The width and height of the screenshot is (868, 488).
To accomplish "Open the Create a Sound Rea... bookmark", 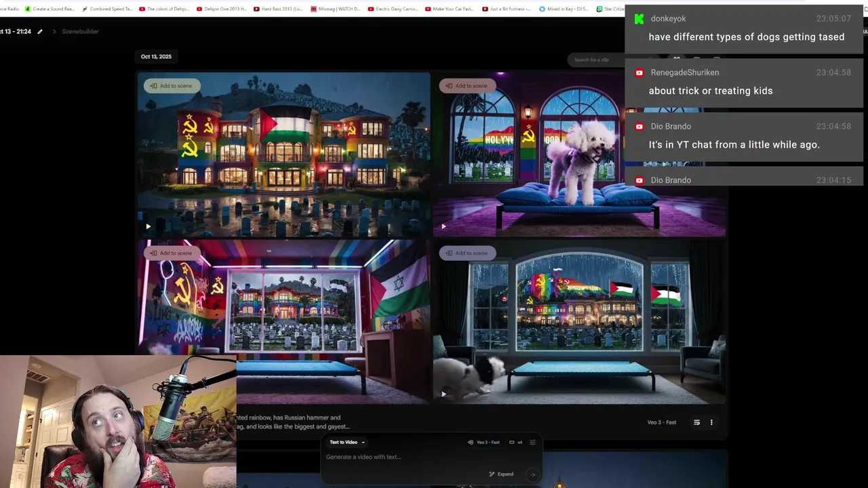I will coord(50,9).
